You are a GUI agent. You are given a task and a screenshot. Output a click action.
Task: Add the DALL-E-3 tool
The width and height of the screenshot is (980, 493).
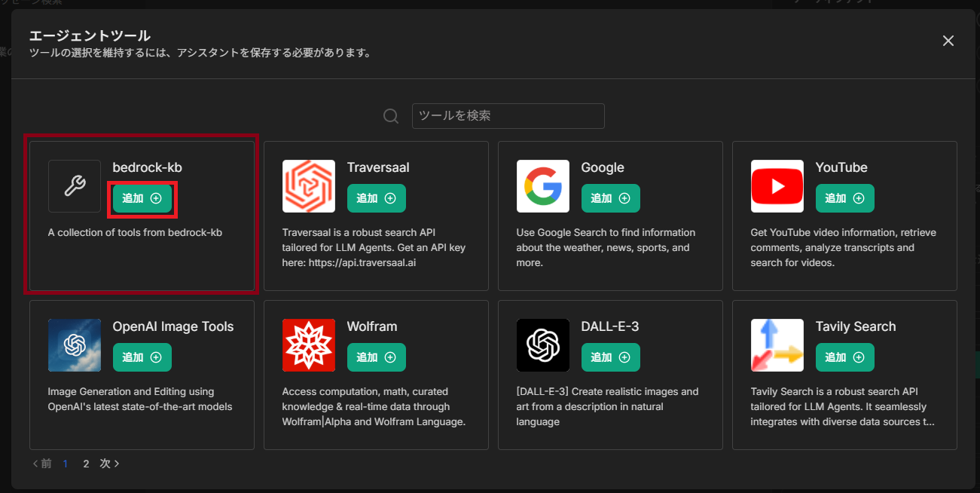[x=611, y=357]
